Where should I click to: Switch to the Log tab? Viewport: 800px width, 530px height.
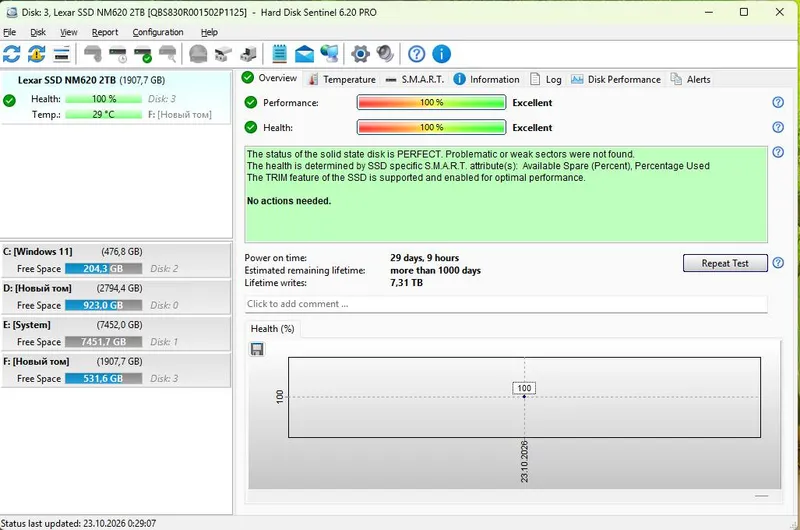546,80
